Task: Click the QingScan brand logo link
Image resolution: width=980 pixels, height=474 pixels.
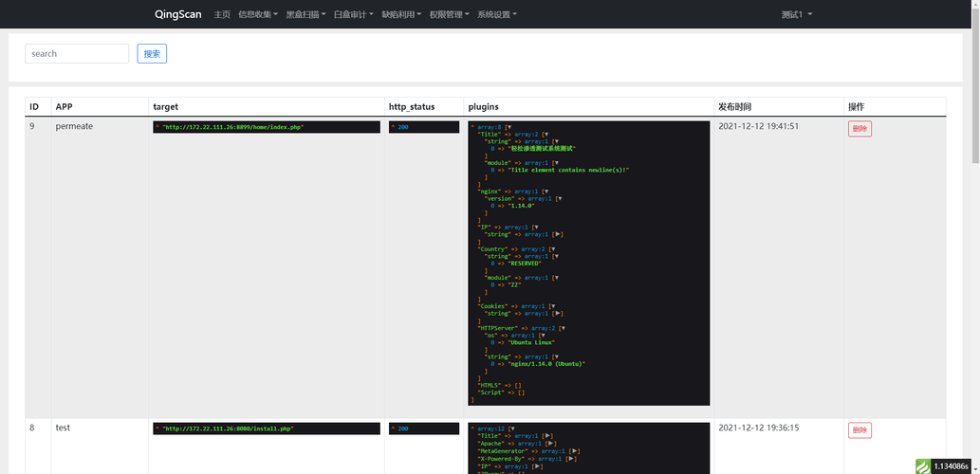Action: 178,14
